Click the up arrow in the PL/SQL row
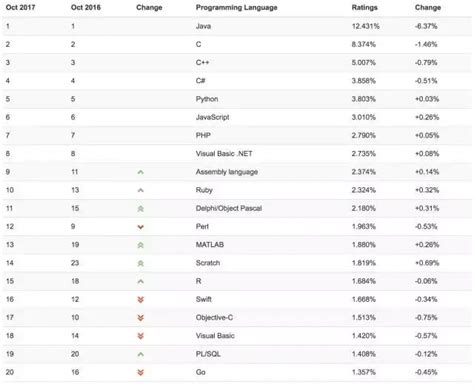The width and height of the screenshot is (474, 387). click(x=141, y=354)
